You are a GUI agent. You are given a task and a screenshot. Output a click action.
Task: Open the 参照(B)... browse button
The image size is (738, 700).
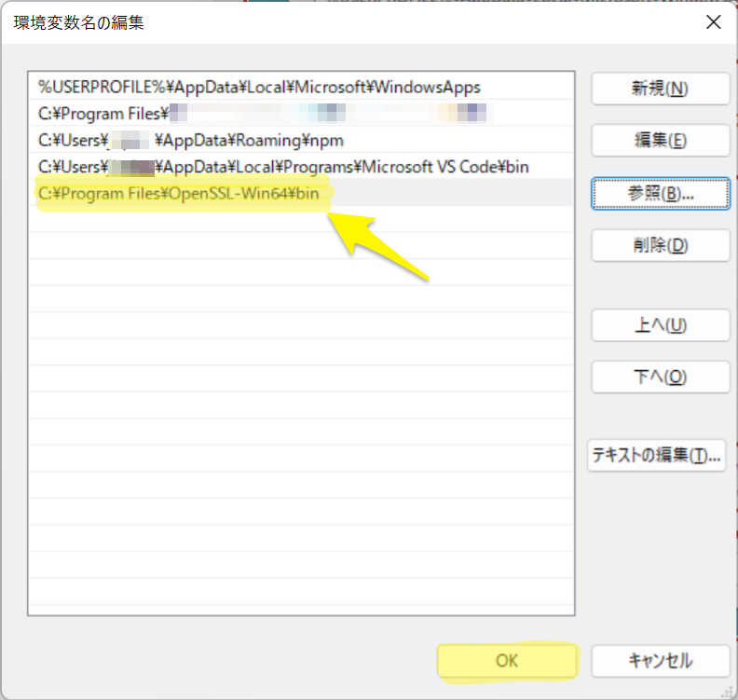pyautogui.click(x=660, y=194)
